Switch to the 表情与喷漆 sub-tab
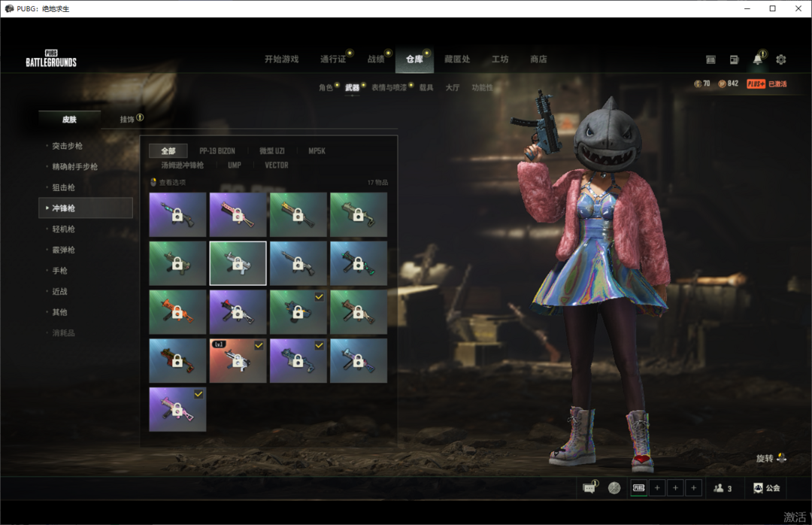The height and width of the screenshot is (525, 812). (389, 87)
